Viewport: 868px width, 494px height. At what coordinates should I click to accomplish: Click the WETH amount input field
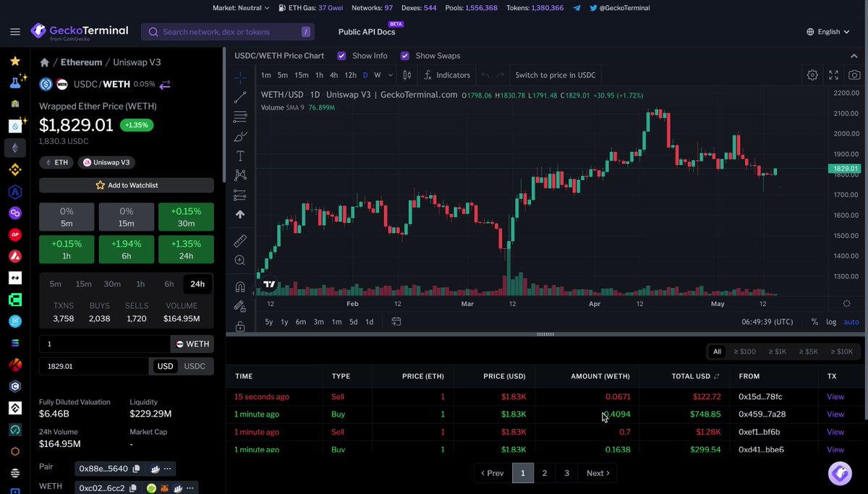point(105,344)
